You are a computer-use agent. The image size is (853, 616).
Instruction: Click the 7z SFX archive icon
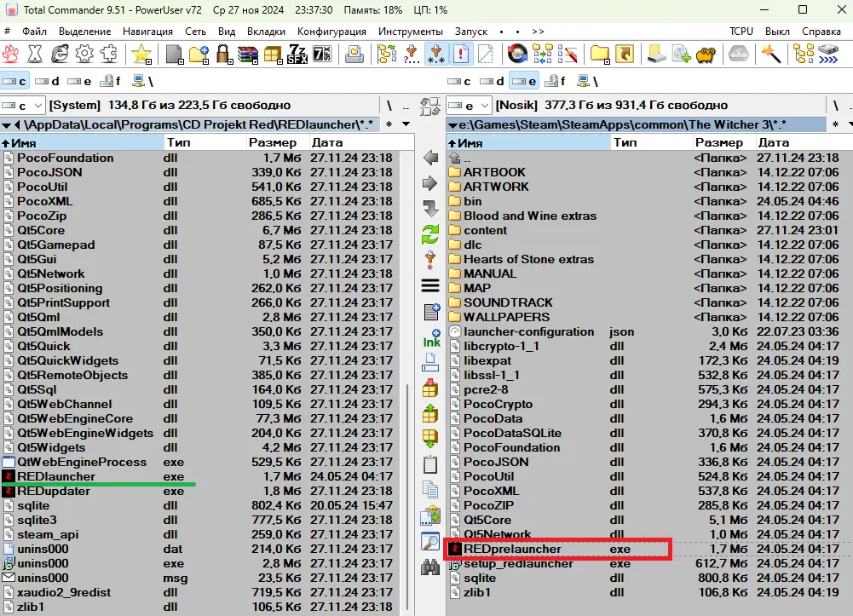point(297,54)
